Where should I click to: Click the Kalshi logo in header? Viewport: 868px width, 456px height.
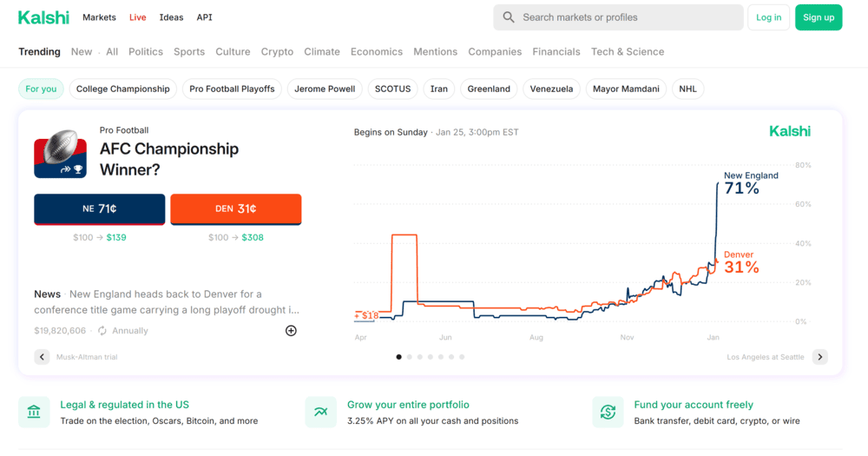tap(43, 17)
